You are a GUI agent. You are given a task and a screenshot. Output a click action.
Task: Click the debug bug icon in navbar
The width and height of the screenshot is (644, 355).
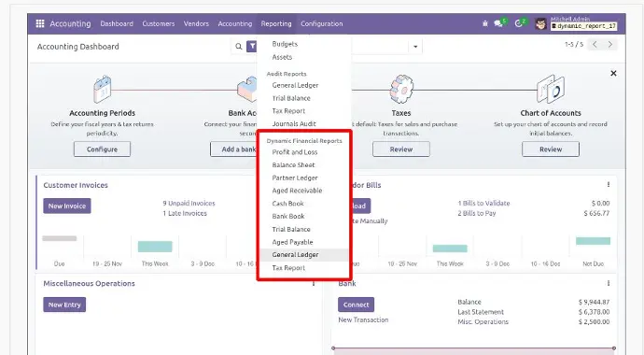coord(485,24)
